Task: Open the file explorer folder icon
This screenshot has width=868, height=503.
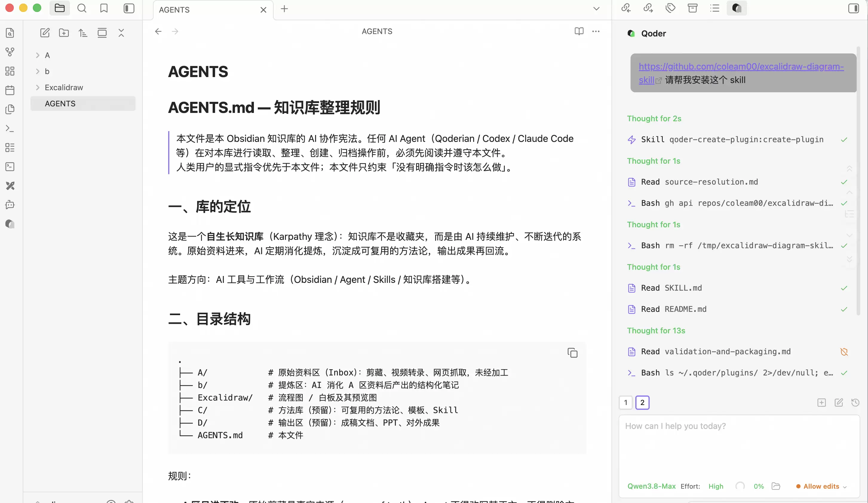Action: click(x=59, y=8)
